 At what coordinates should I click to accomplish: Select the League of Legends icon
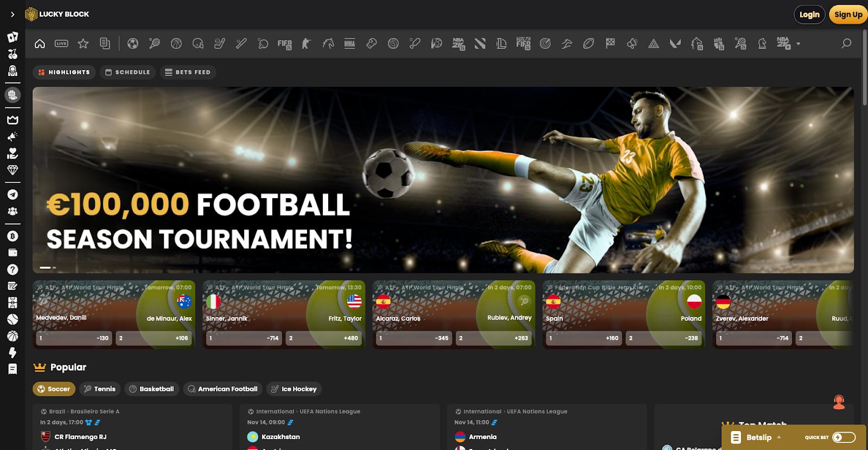(x=502, y=43)
